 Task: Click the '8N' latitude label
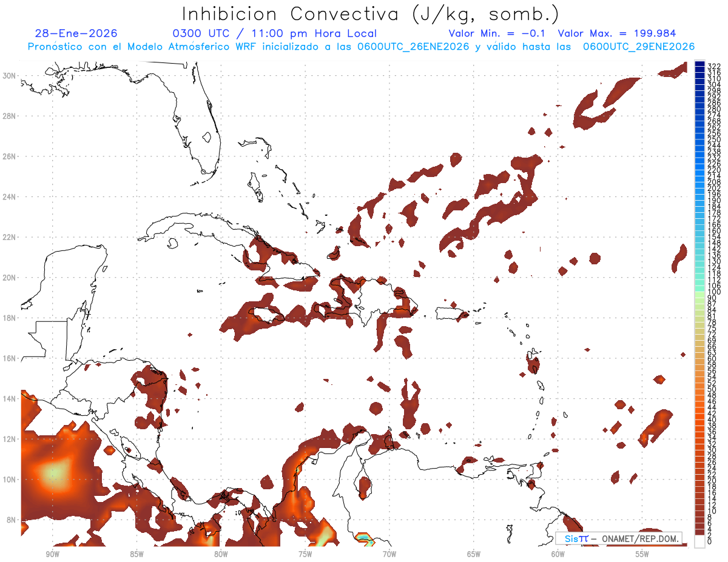12,520
